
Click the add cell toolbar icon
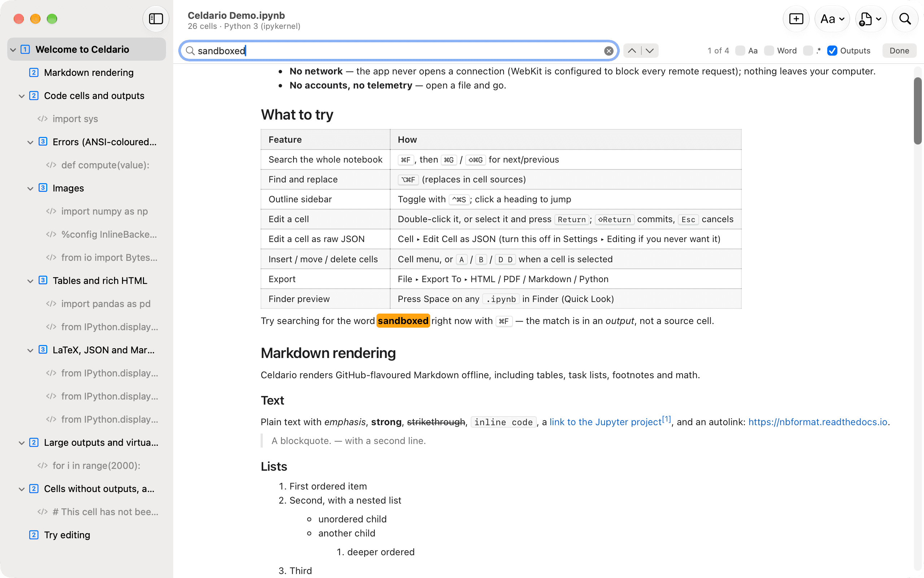pyautogui.click(x=796, y=19)
